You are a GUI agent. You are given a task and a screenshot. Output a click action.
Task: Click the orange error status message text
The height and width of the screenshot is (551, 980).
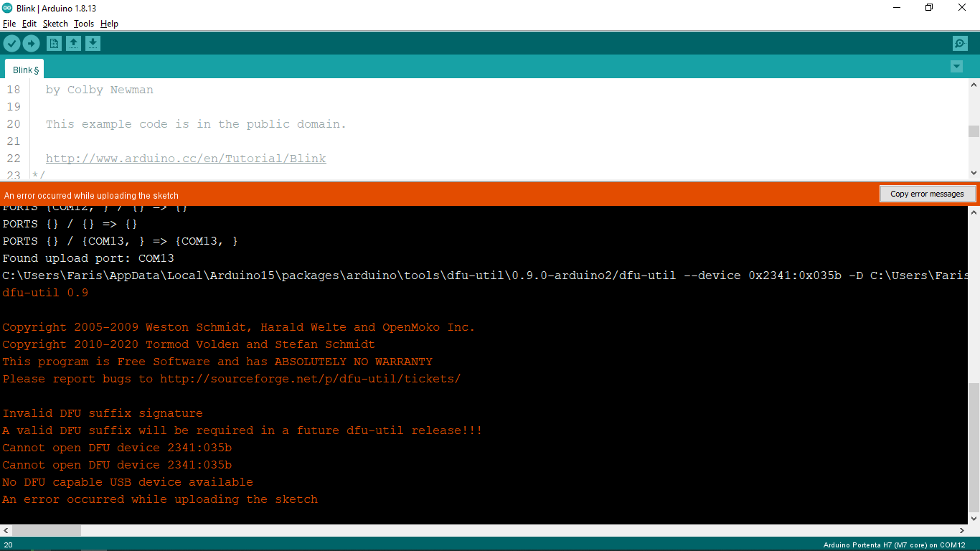pyautogui.click(x=91, y=195)
